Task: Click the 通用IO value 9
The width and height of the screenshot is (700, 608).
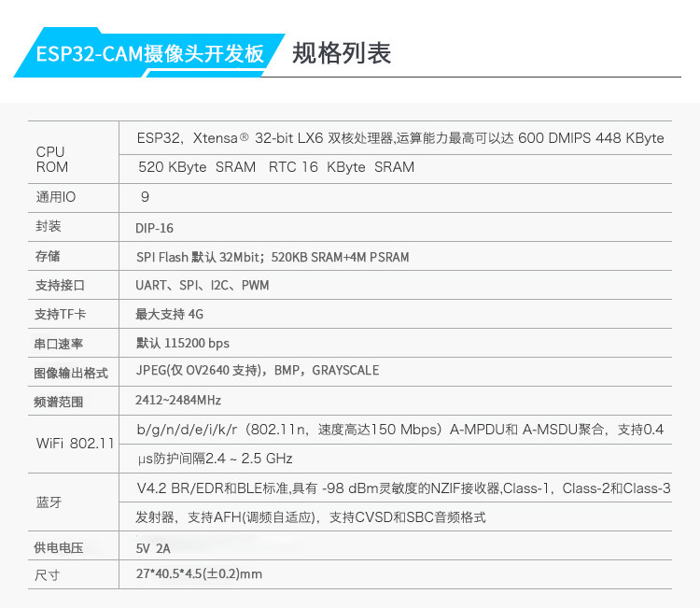Action: point(145,197)
